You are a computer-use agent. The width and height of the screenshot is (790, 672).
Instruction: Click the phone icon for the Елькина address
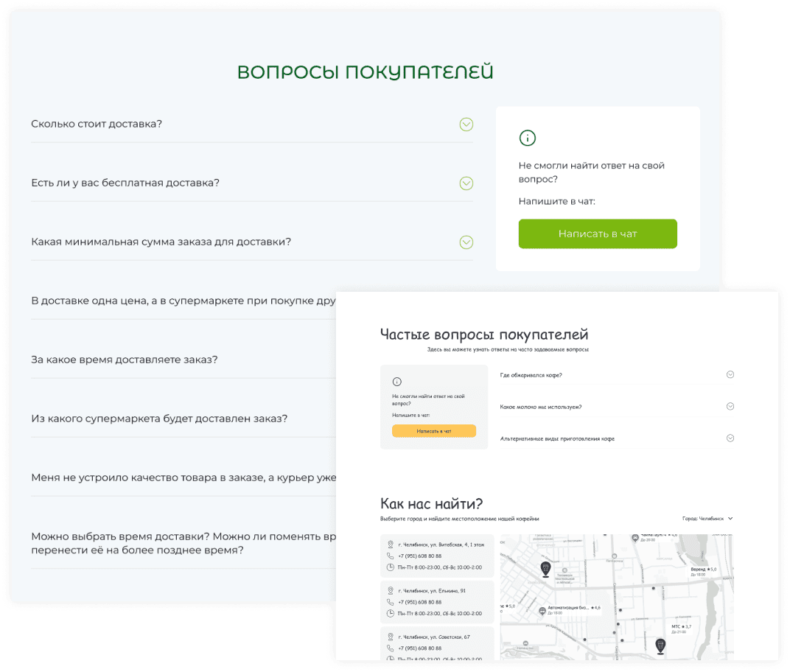tap(391, 602)
